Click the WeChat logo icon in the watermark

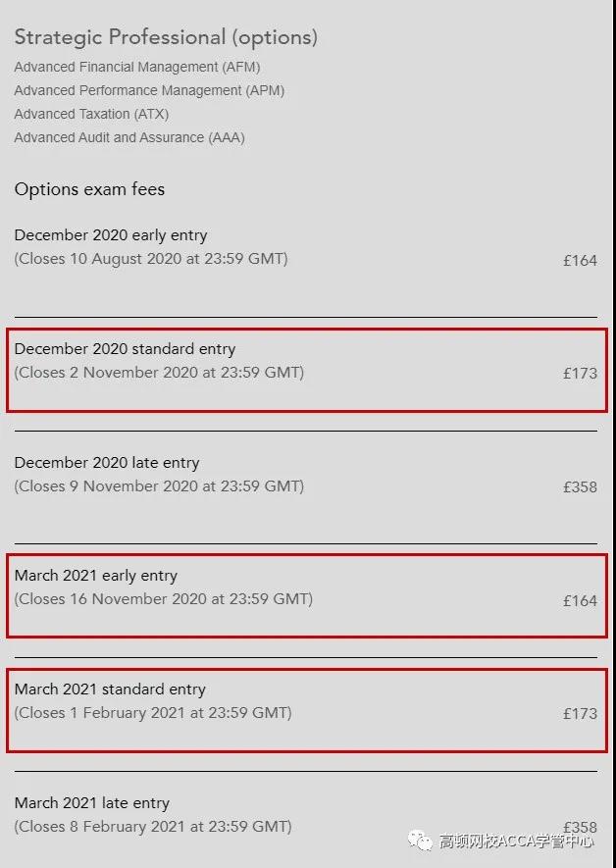420,841
